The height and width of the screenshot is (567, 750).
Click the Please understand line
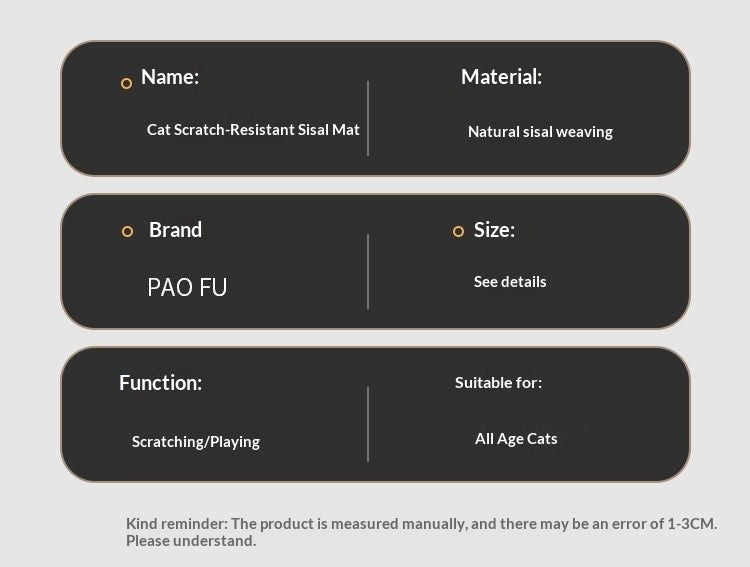191,541
